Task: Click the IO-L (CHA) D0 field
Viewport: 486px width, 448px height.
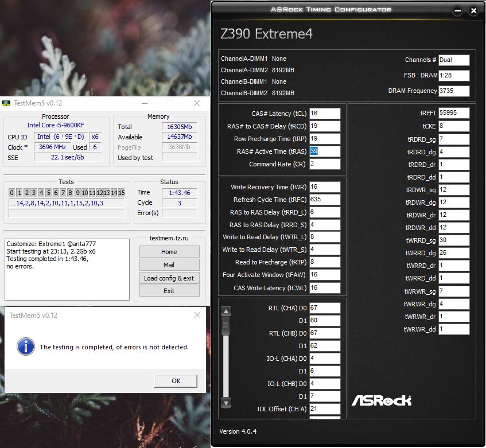Action: tap(325, 359)
